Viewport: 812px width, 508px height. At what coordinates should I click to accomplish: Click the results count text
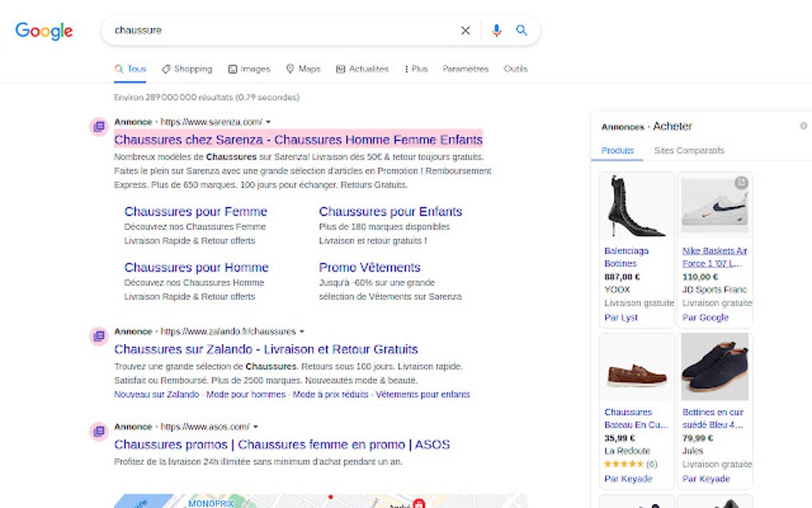pyautogui.click(x=207, y=97)
